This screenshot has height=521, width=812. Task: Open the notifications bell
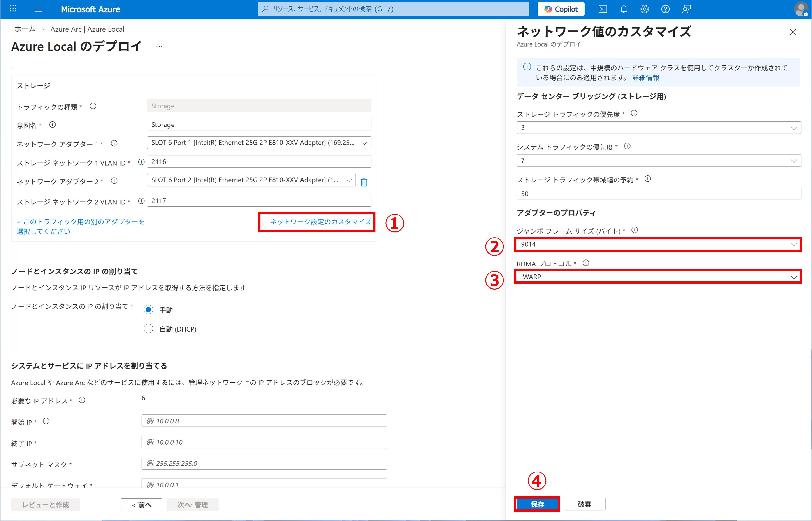coord(623,9)
